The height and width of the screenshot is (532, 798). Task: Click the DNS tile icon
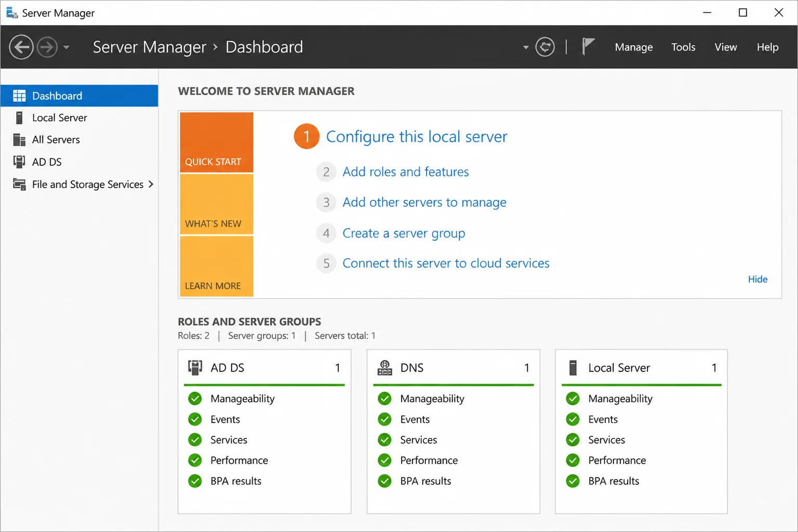tap(384, 368)
